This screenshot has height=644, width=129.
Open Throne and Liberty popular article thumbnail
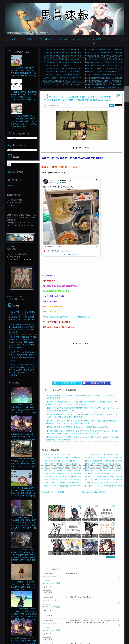(21, 424)
